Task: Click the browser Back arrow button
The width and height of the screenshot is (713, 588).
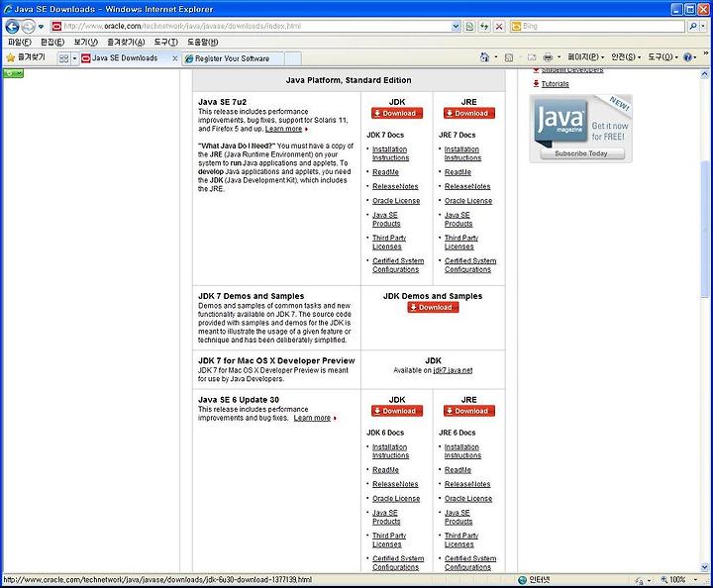Action: pos(12,27)
